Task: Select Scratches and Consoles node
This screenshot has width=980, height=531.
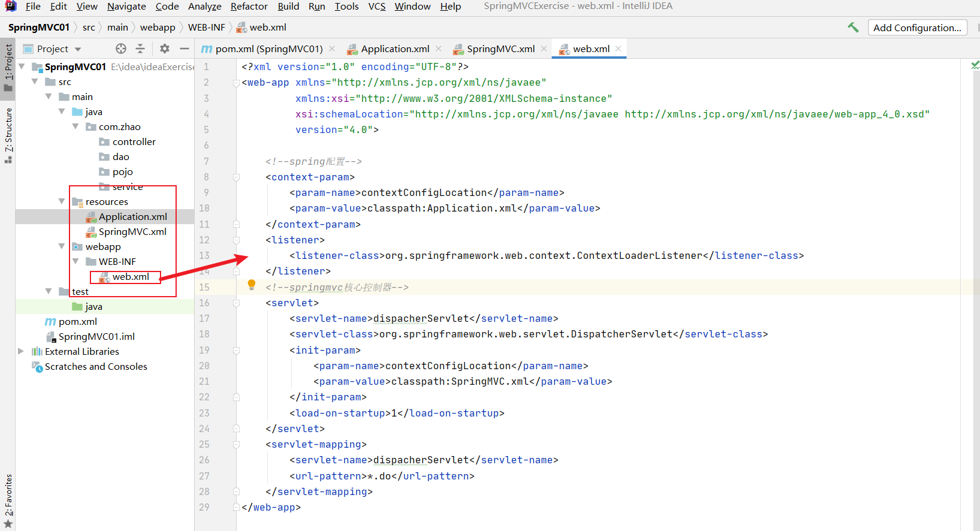Action: click(96, 366)
